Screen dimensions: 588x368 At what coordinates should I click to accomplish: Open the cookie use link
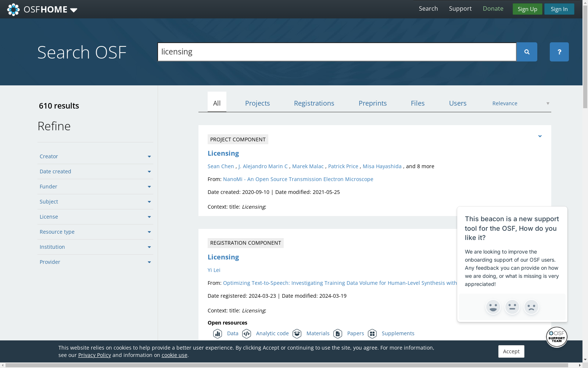click(x=175, y=355)
